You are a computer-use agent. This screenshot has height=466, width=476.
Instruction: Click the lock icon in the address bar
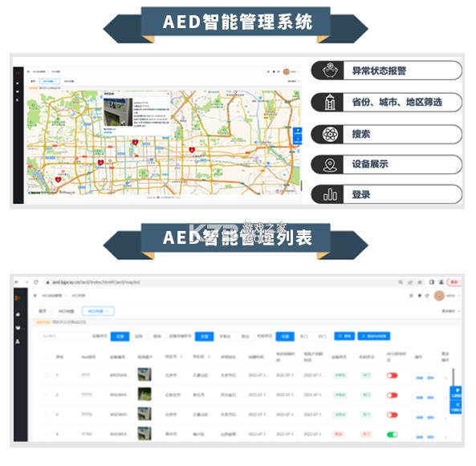(x=47, y=282)
